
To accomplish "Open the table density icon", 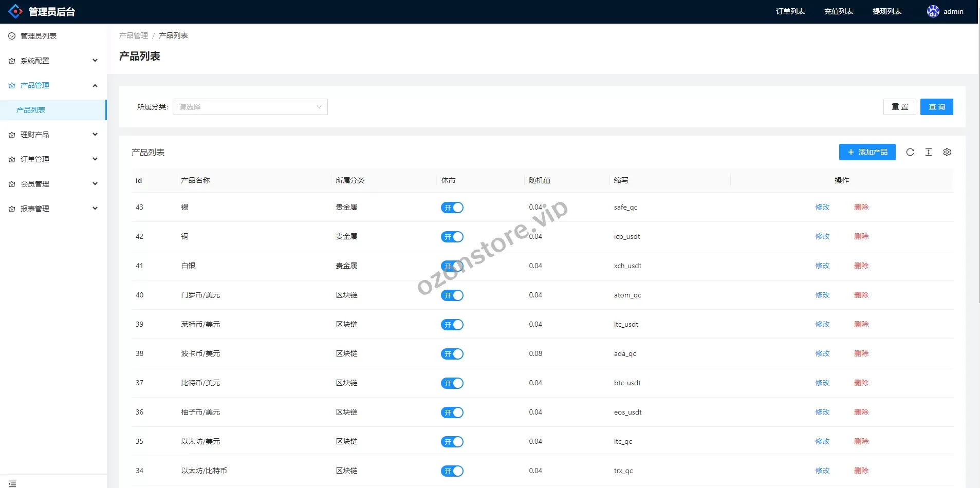I will tap(928, 152).
